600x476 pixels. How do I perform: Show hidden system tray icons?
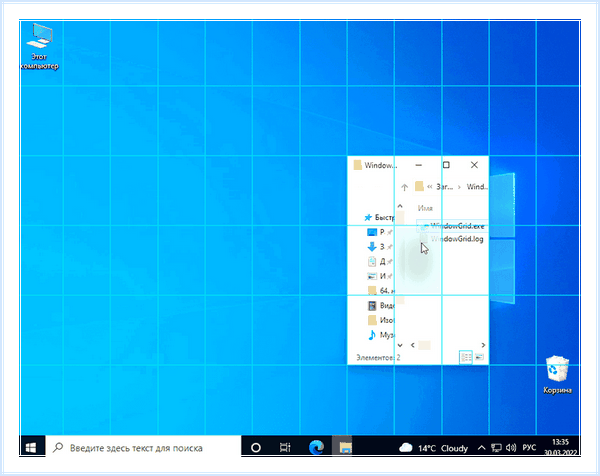coord(481,448)
